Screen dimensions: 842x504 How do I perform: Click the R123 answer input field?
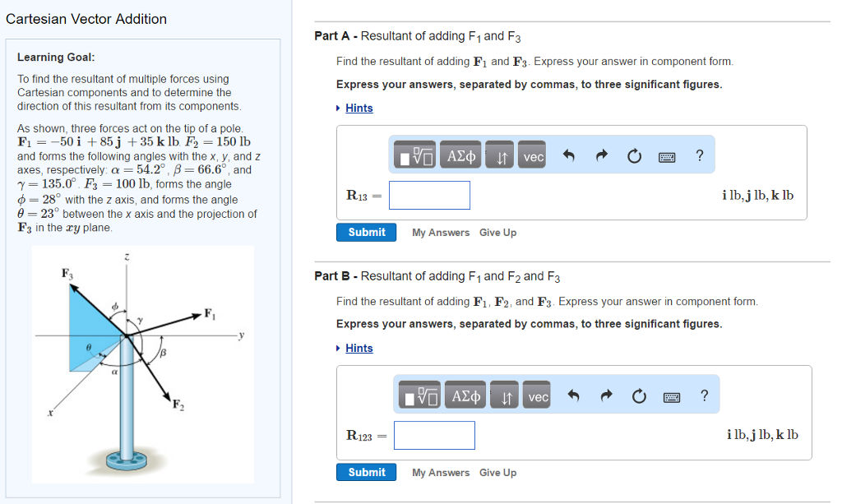click(434, 435)
